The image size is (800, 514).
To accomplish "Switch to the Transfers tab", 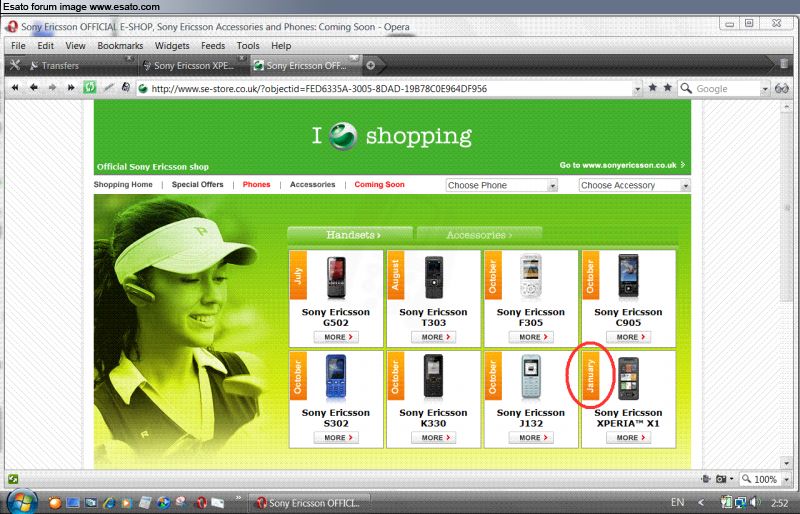I will [x=82, y=65].
